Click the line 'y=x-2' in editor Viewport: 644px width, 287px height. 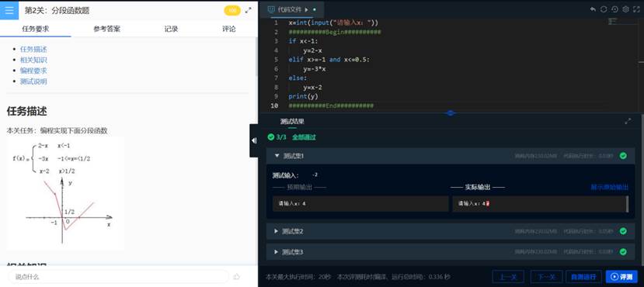[312, 88]
